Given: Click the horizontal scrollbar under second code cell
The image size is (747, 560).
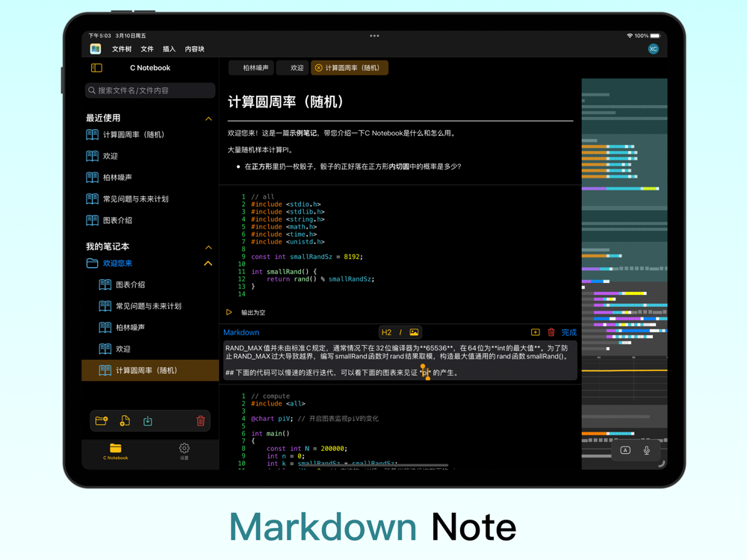Looking at the screenshot, I should coord(374,465).
